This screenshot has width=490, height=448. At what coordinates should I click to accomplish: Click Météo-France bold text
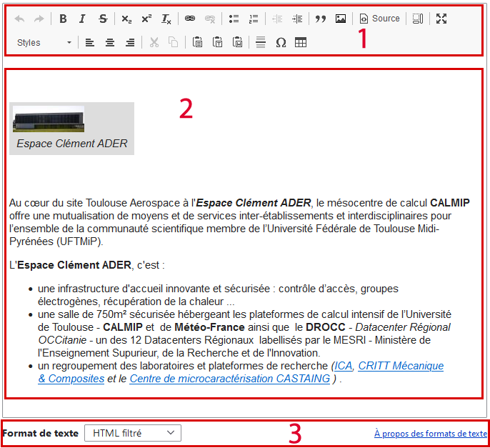point(209,327)
